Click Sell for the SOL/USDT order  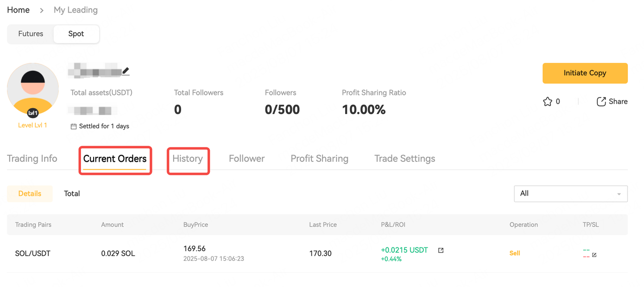click(515, 253)
